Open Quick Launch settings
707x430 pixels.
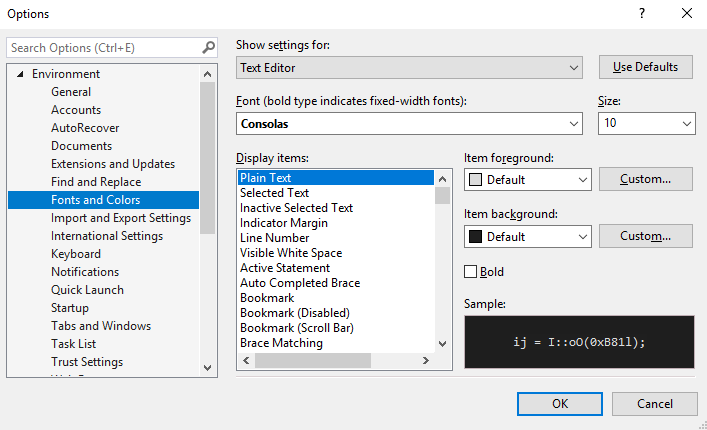pos(87,290)
